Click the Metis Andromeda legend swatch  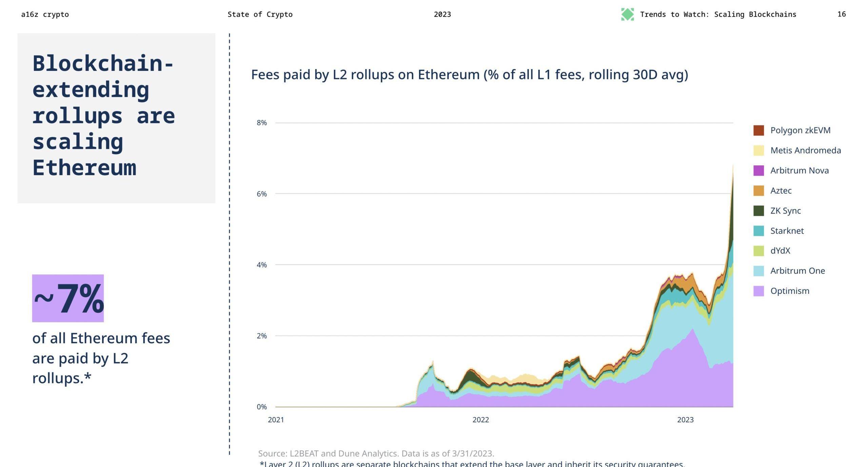click(x=758, y=150)
